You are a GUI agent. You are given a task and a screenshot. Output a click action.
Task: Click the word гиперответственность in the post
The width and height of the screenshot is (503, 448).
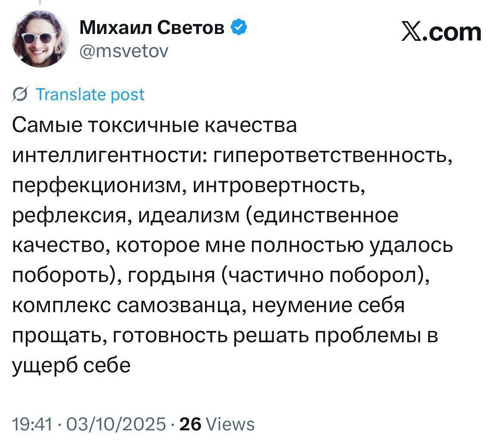(333, 155)
